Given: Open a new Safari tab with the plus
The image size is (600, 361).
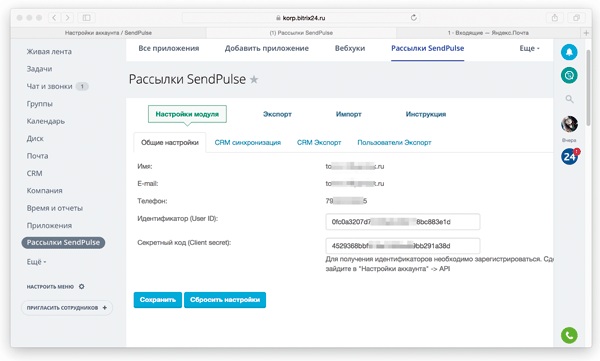Looking at the screenshot, I should pyautogui.click(x=586, y=33).
